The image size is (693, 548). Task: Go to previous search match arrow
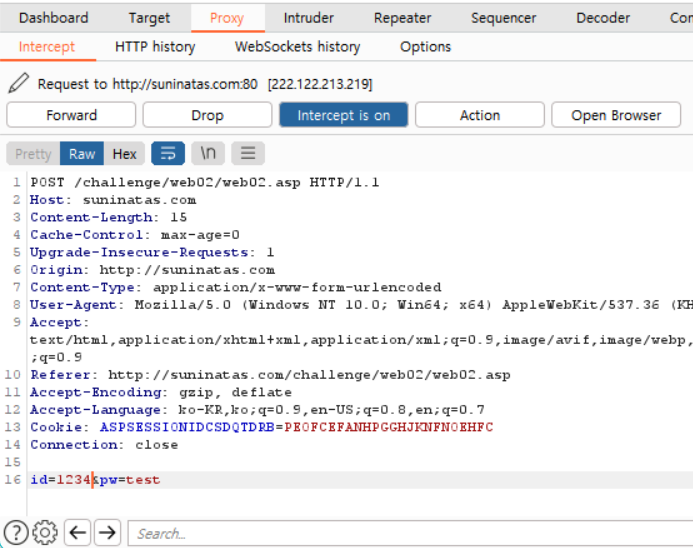[78, 533]
